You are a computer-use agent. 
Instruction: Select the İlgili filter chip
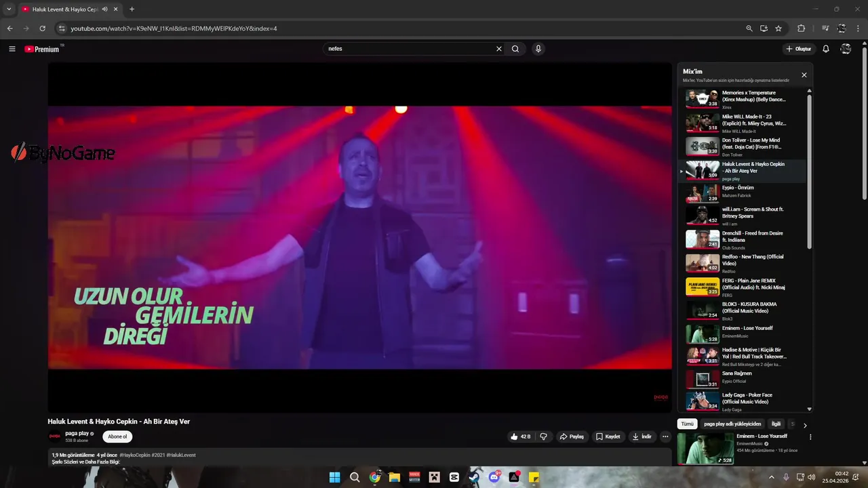click(776, 424)
